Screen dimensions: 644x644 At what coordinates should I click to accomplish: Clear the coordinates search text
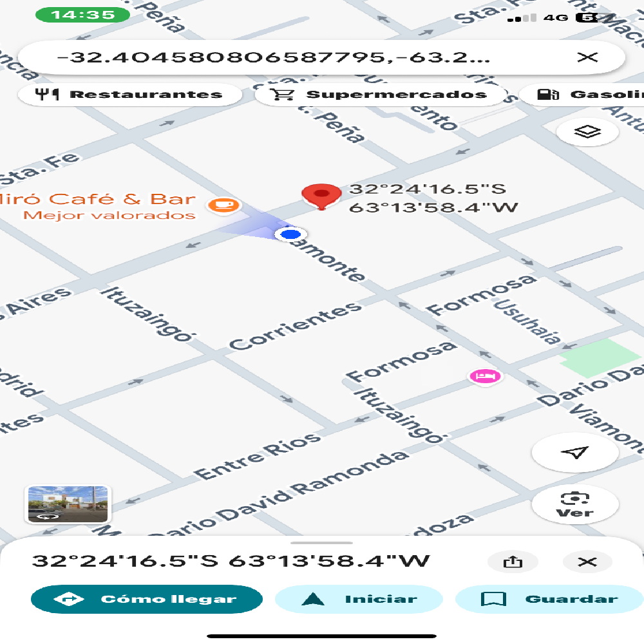point(587,57)
